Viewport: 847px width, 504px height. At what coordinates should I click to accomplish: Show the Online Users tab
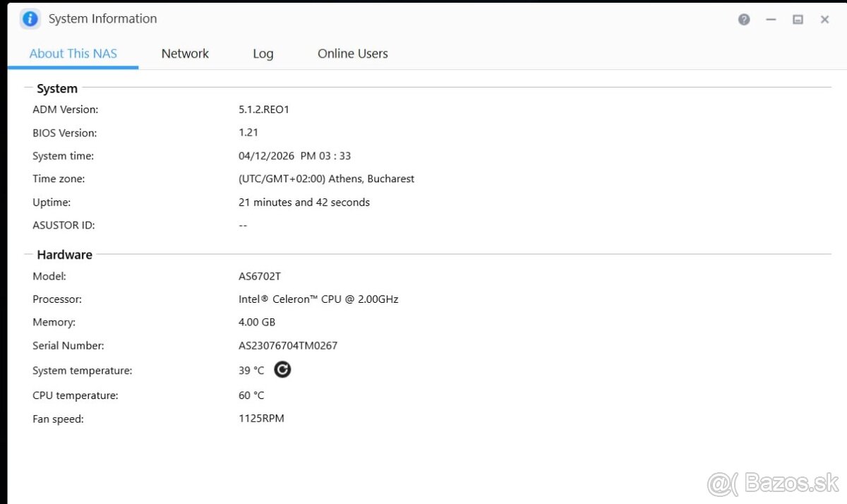352,54
